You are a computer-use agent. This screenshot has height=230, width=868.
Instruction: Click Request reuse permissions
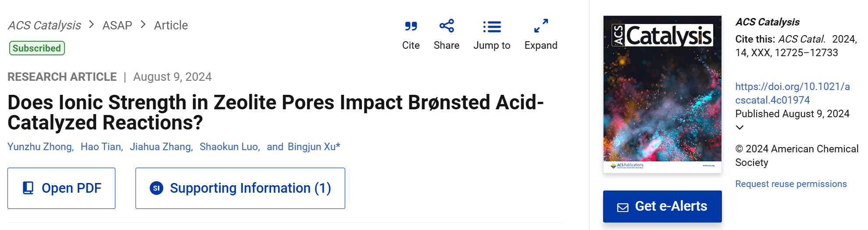point(791,184)
